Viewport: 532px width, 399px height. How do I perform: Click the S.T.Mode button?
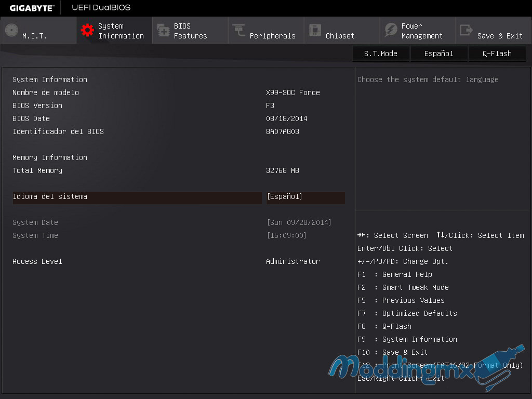[381, 54]
